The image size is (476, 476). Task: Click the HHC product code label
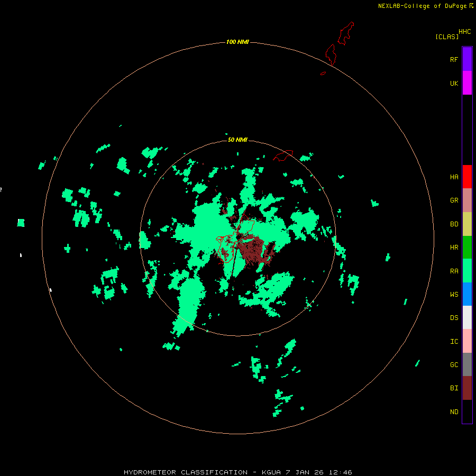(464, 32)
